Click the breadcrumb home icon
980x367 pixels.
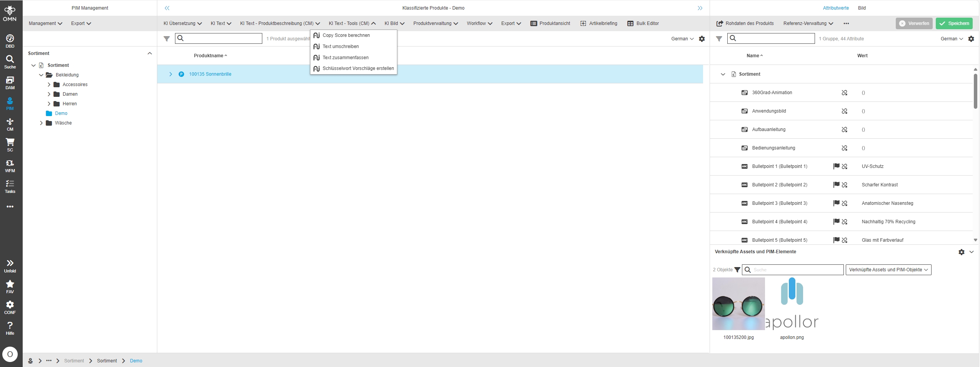point(30,361)
